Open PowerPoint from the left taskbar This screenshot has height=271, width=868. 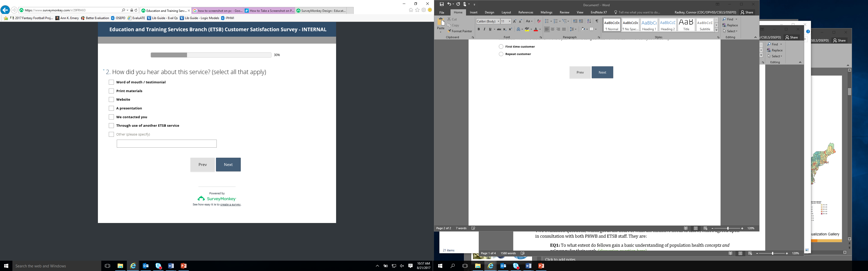pyautogui.click(x=184, y=266)
